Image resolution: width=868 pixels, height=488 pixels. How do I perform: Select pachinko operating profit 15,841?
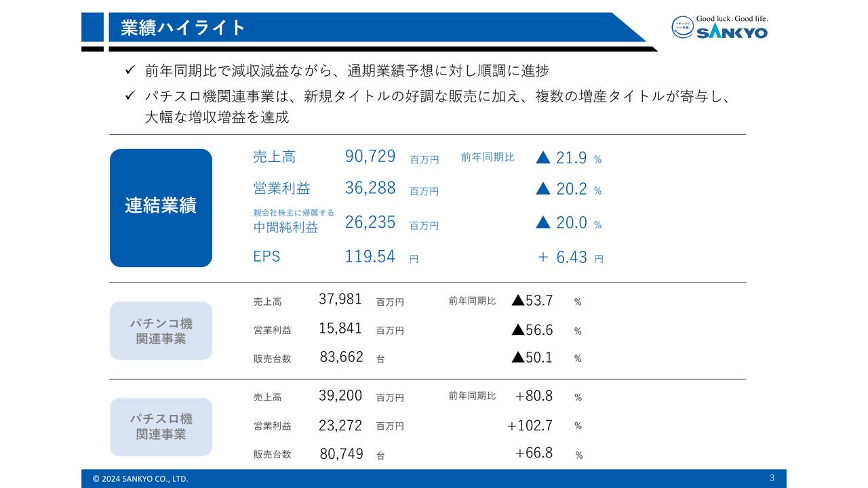pos(340,328)
